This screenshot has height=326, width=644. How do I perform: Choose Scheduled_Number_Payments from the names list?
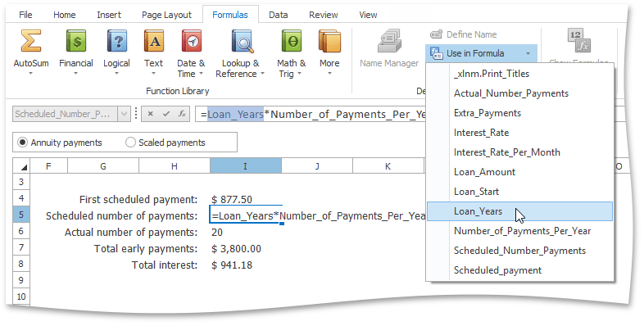click(x=520, y=251)
